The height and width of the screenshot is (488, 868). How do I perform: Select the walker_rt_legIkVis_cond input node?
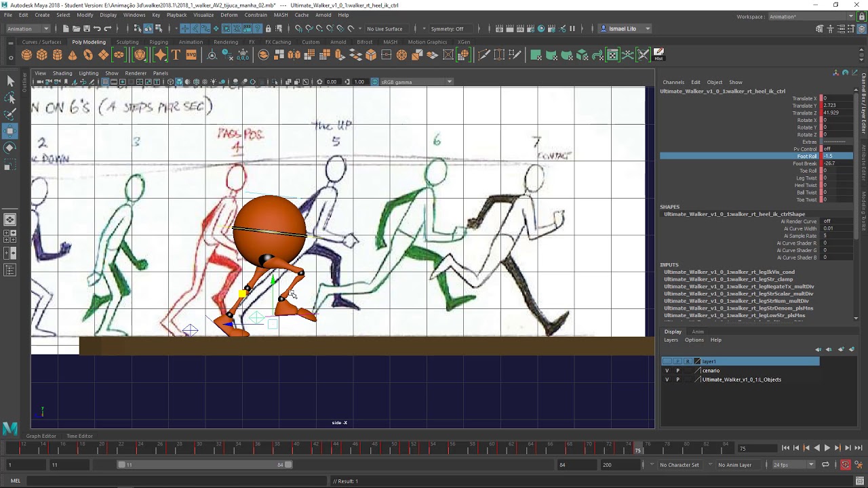730,272
